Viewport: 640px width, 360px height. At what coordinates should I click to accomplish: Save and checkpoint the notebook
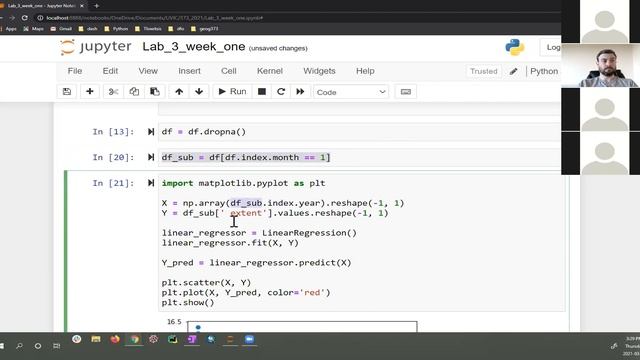click(67, 92)
